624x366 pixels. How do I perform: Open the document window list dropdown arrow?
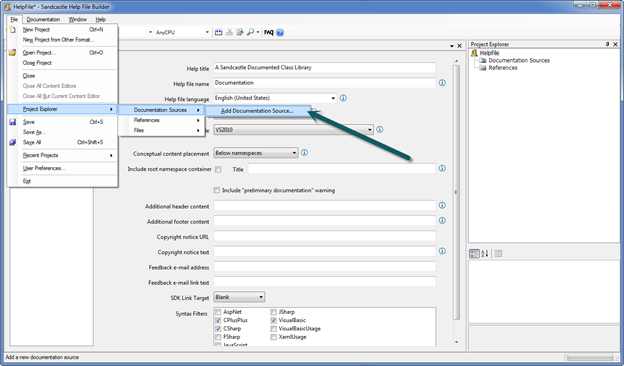click(x=452, y=46)
